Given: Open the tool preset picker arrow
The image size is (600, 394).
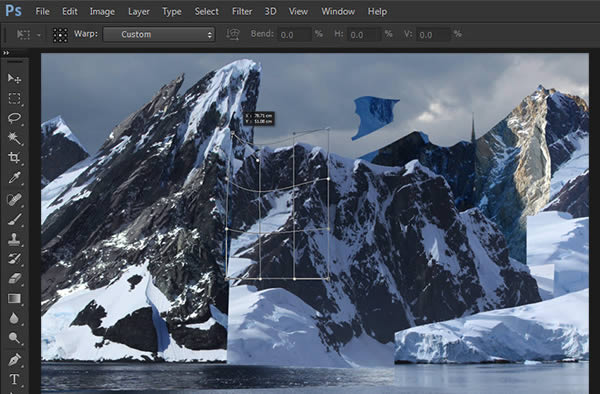Looking at the screenshot, I should pyautogui.click(x=39, y=35).
